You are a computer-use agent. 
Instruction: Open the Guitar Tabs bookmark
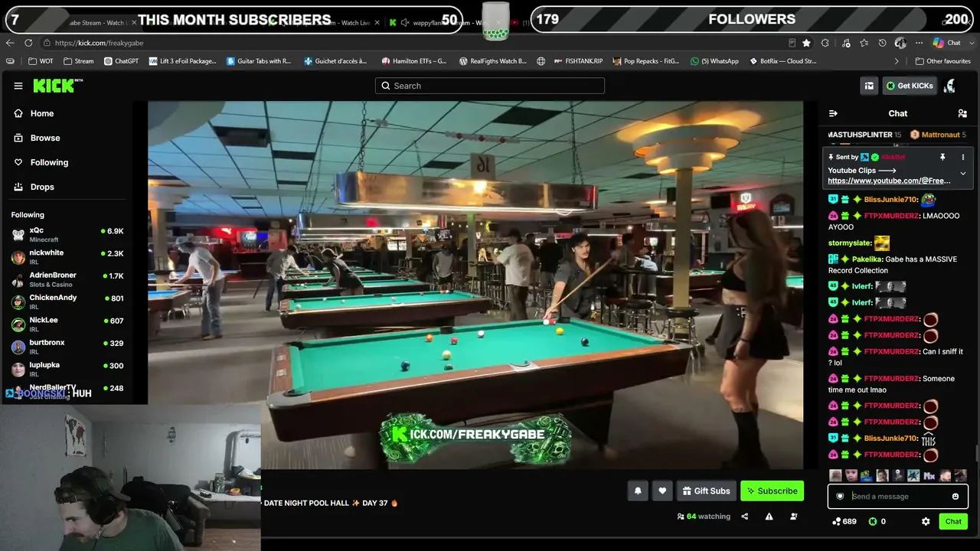(x=259, y=61)
